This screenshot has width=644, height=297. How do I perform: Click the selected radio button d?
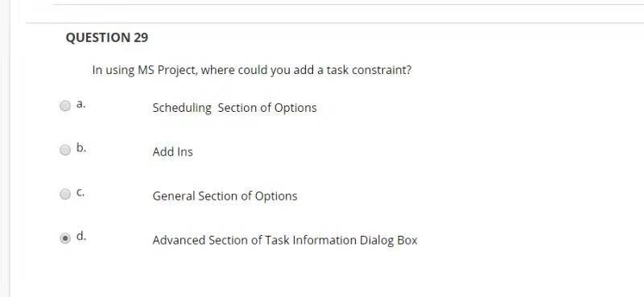[x=65, y=238]
